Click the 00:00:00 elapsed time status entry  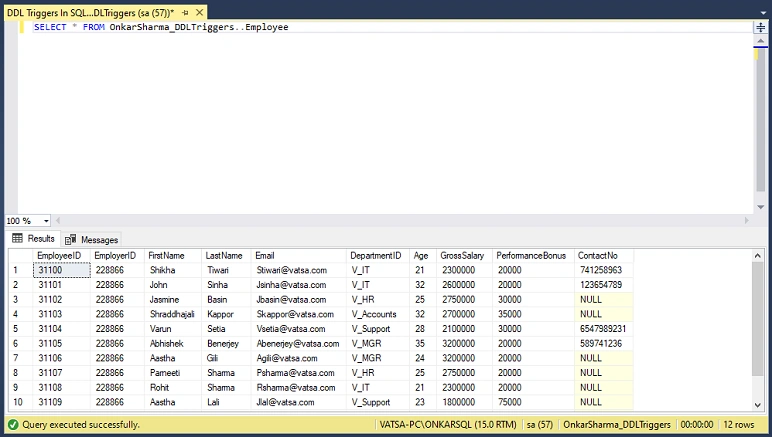point(697,425)
